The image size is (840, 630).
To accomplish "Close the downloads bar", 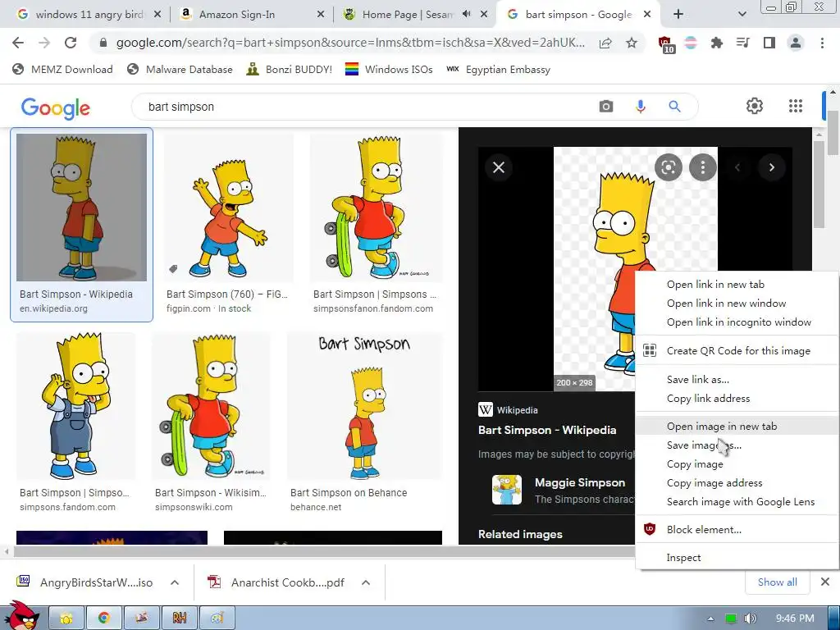I will pyautogui.click(x=825, y=582).
